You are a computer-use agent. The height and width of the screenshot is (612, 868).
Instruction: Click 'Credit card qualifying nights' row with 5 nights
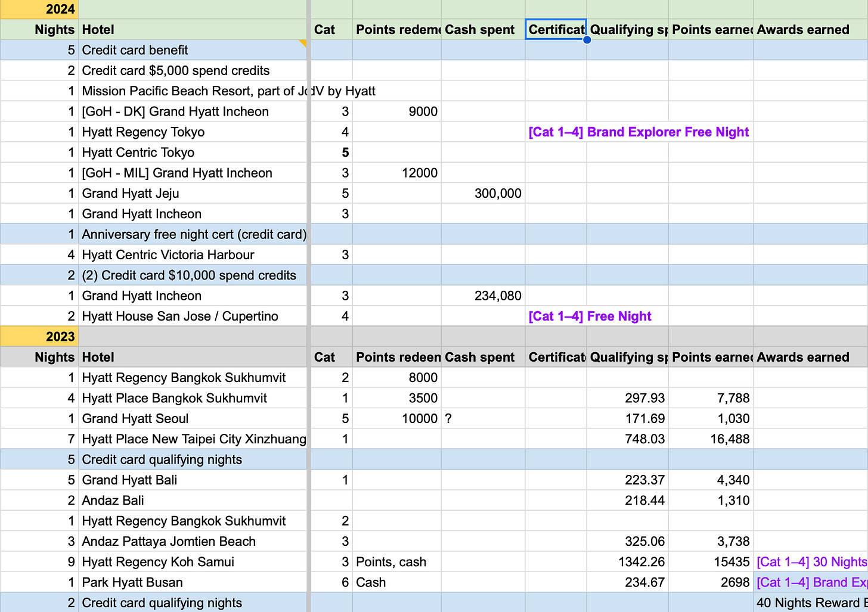pyautogui.click(x=193, y=459)
